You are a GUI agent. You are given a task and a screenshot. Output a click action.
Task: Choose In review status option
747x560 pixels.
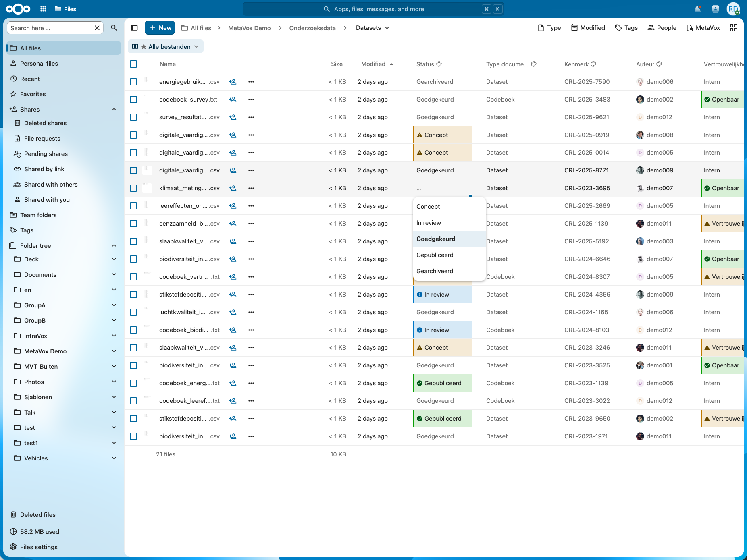449,223
